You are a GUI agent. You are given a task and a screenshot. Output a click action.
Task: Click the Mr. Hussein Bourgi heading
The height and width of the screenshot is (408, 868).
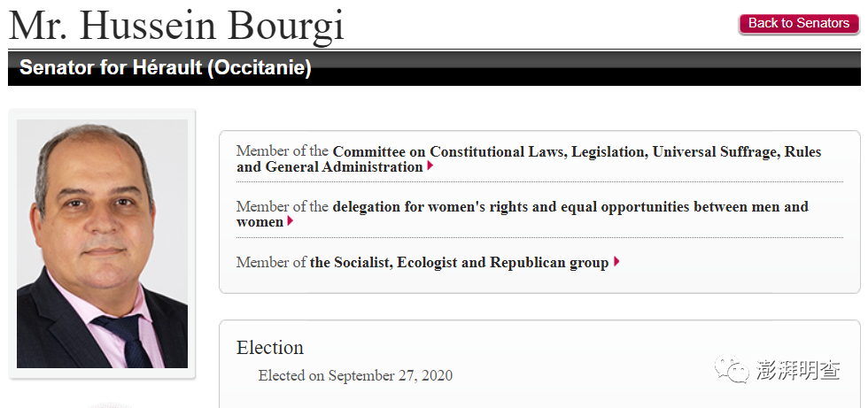coord(177,26)
